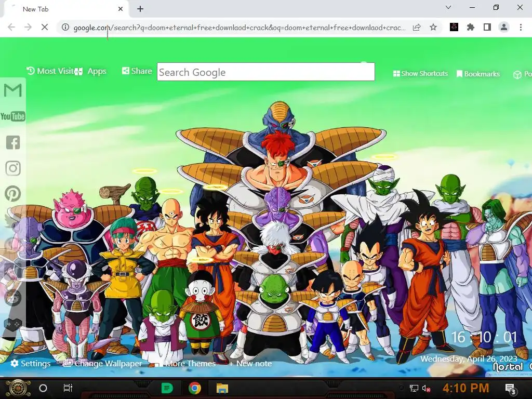
Task: Go forward in browser history
Action: click(28, 27)
